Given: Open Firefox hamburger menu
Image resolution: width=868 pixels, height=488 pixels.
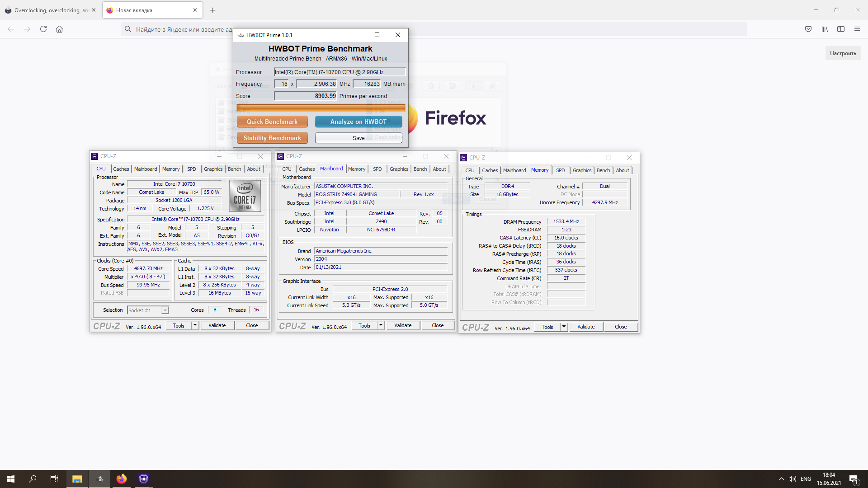Looking at the screenshot, I should coord(857,29).
